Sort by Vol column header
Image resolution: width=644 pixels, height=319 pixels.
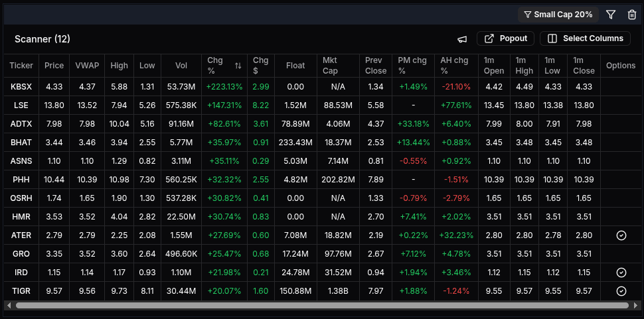tap(181, 66)
